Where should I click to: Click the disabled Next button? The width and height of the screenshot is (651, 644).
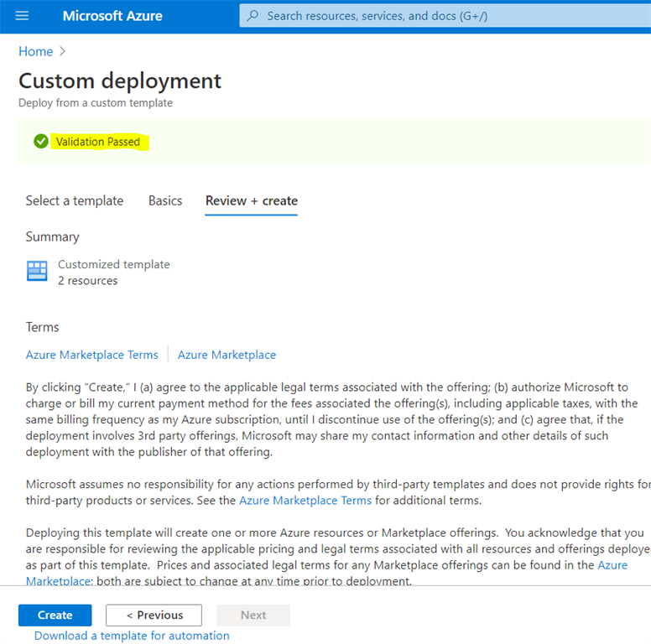pos(253,615)
